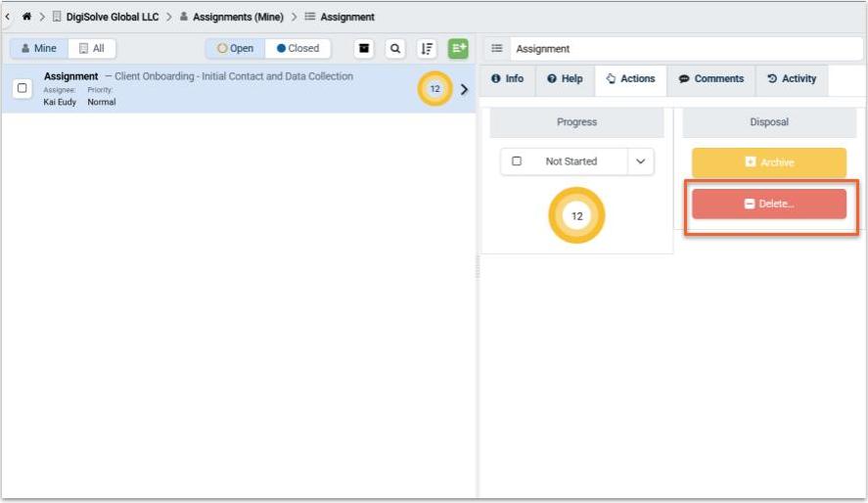Switch to the Comments tab
The width and height of the screenshot is (868, 503).
tap(711, 79)
